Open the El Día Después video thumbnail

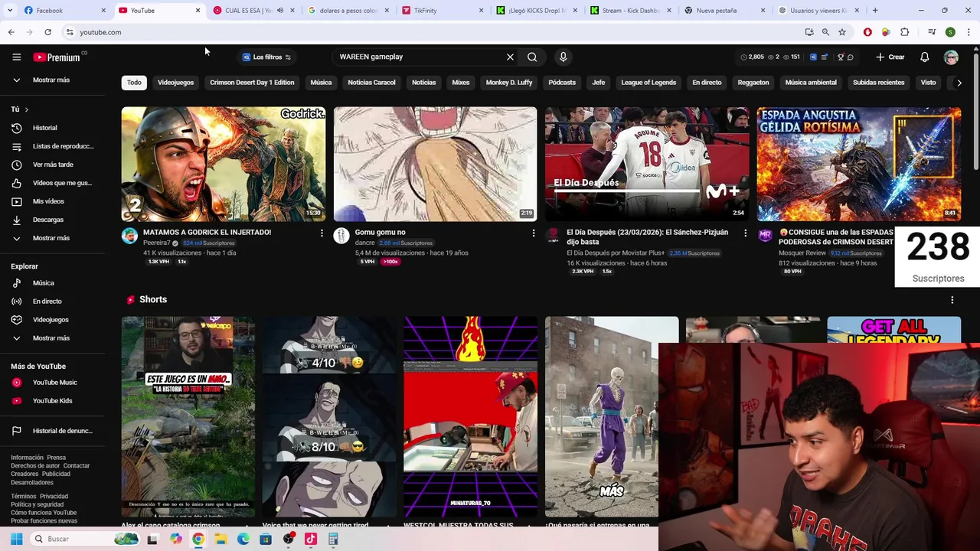(647, 164)
